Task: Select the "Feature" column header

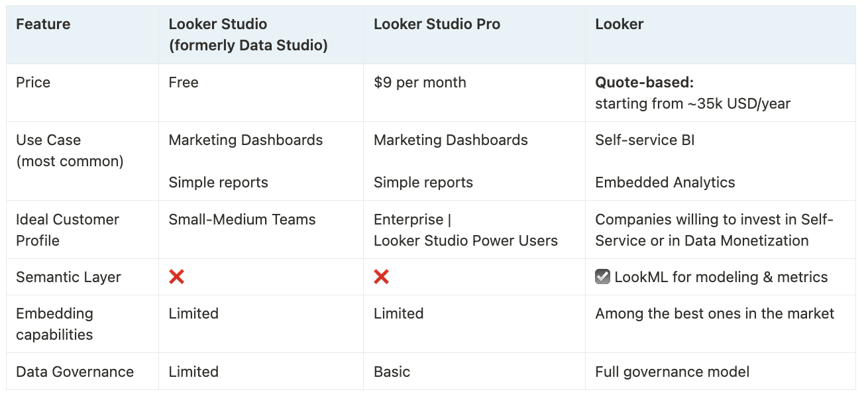Action: pyautogui.click(x=43, y=25)
